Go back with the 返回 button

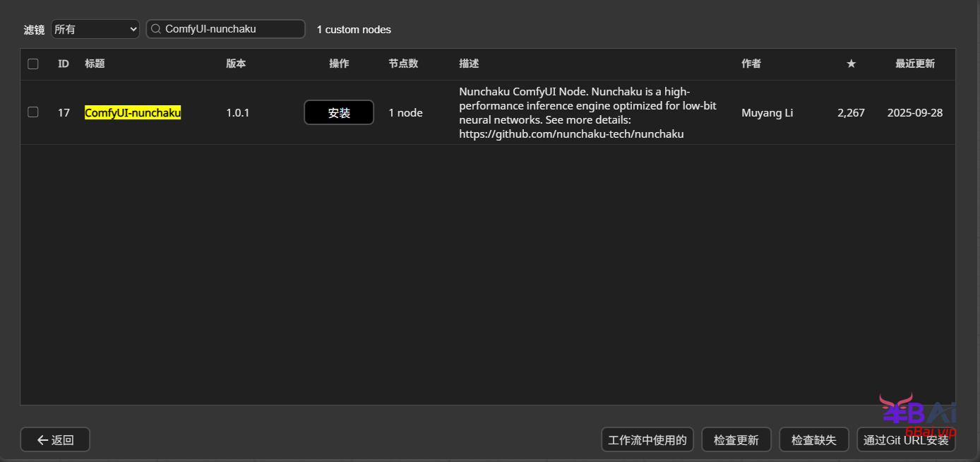pos(55,439)
